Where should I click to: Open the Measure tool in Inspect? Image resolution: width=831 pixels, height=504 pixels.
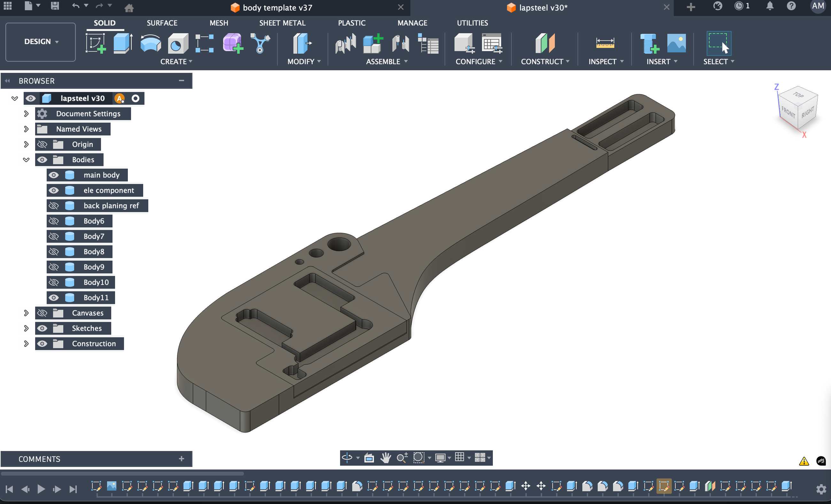click(605, 43)
